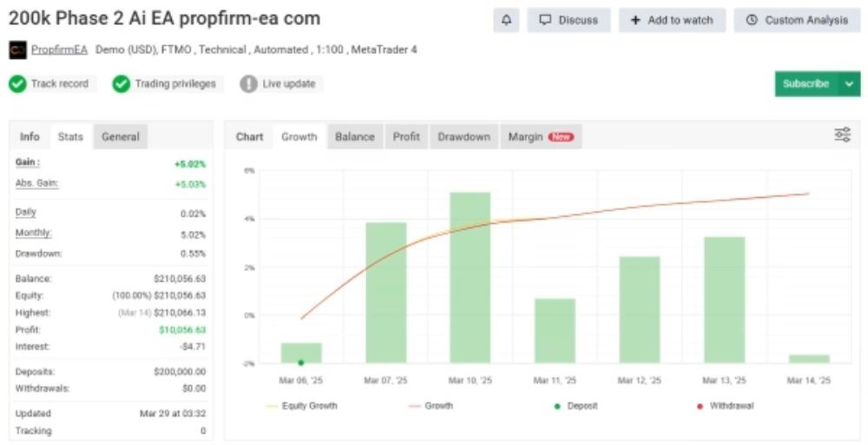Click the Track record green checkmark

click(17, 84)
